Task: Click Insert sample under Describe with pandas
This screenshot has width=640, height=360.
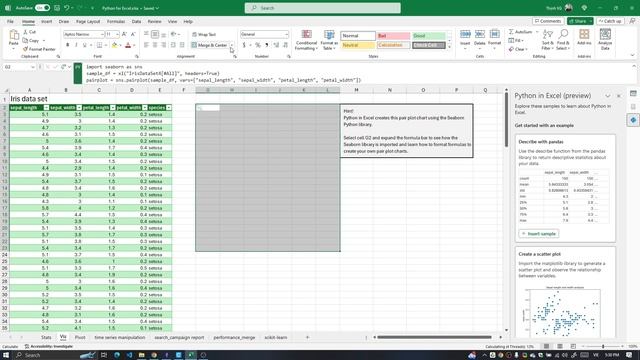Action: 539,234
